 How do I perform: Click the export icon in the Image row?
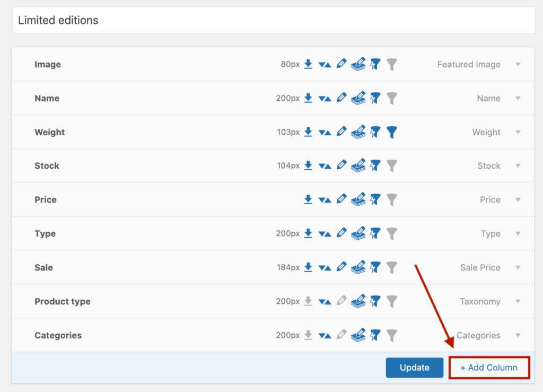coord(308,64)
